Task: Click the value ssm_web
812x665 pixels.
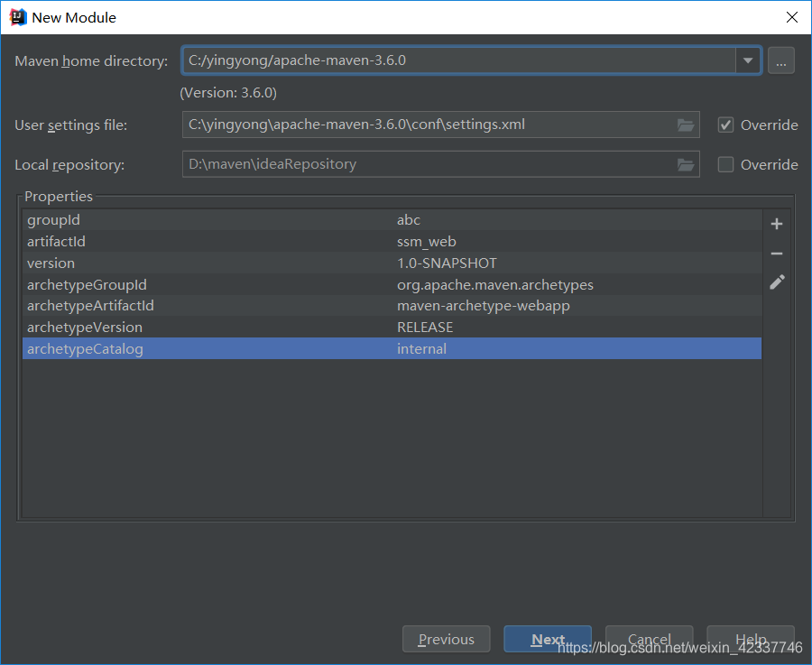Action: coord(426,241)
